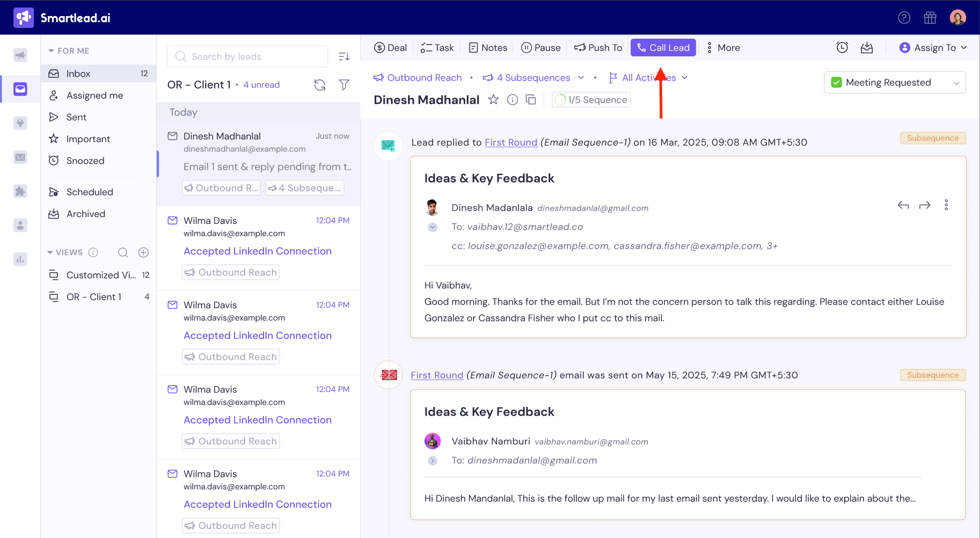The width and height of the screenshot is (980, 538).
Task: Copy lead details with the copy icon
Action: click(531, 100)
